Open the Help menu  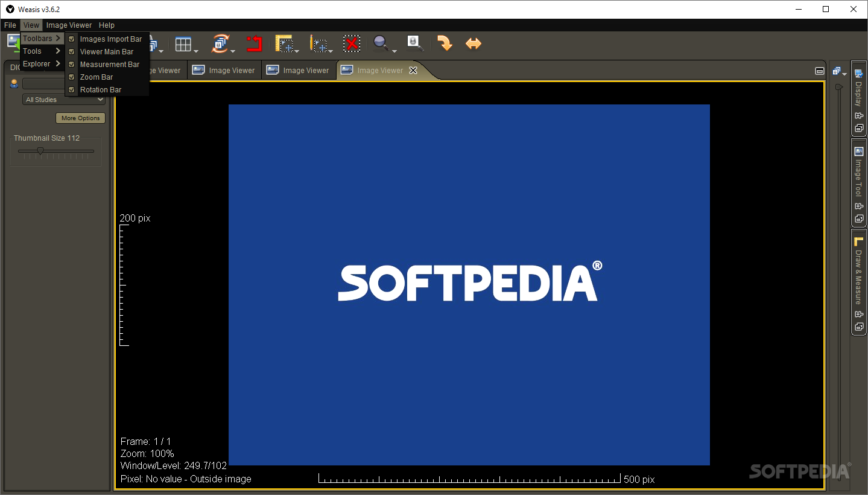click(107, 25)
